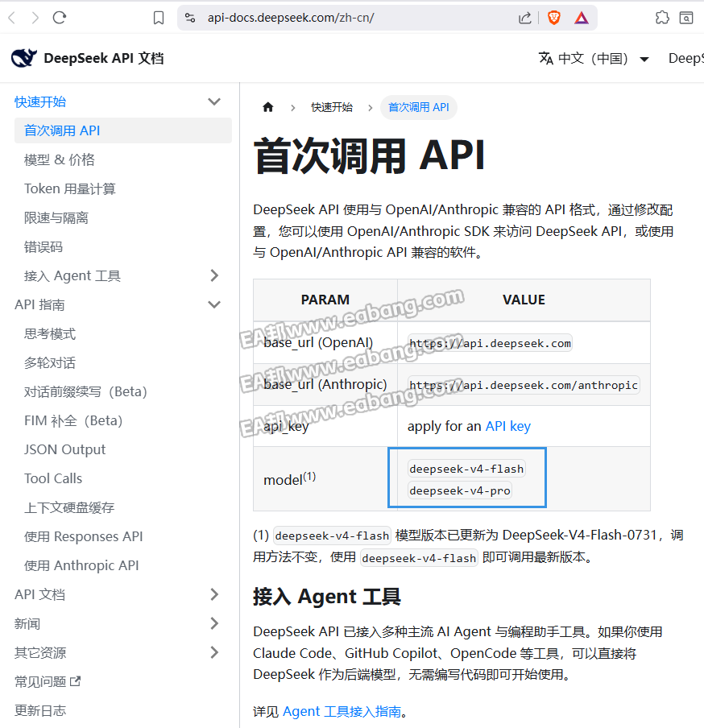The image size is (704, 728).
Task: Open 思考模式 sidebar page
Action: (50, 333)
